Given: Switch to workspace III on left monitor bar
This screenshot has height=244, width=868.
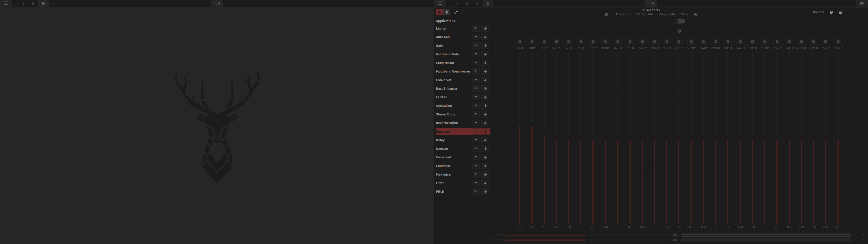Looking at the screenshot, I should (43, 3).
